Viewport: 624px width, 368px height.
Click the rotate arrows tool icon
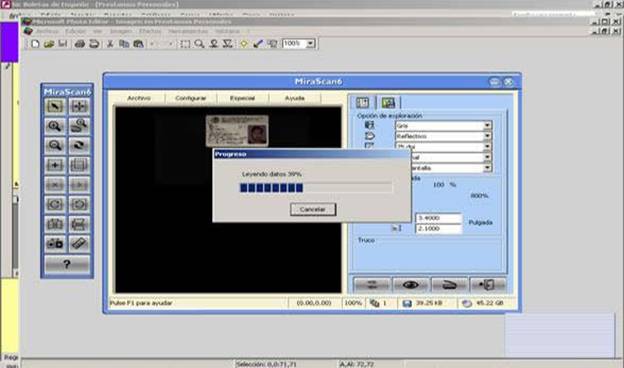[x=79, y=146]
